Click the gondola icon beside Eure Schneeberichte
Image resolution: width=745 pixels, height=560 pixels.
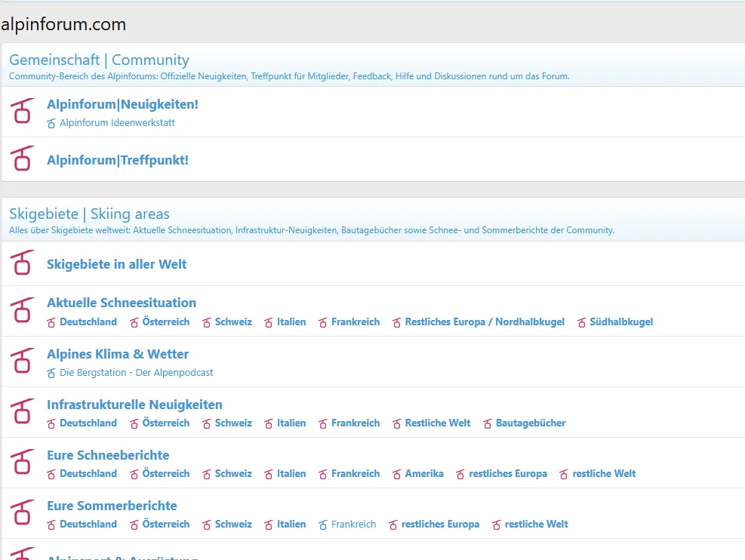pos(23,462)
